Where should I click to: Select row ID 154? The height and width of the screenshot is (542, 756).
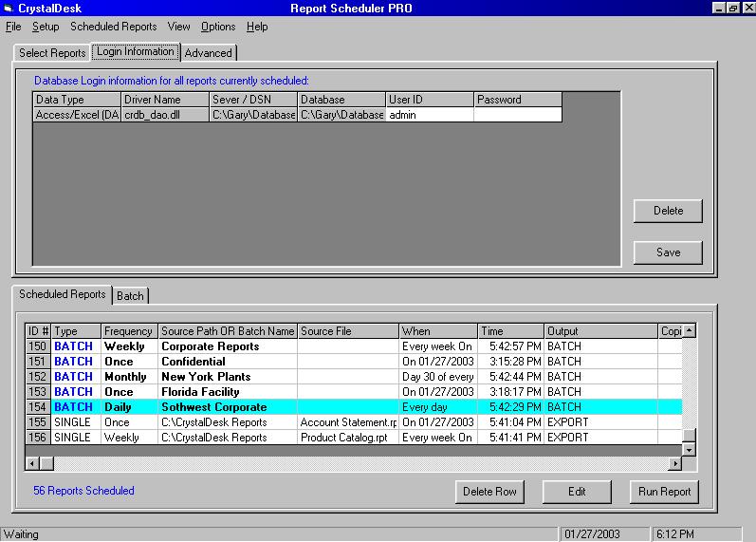(38, 407)
